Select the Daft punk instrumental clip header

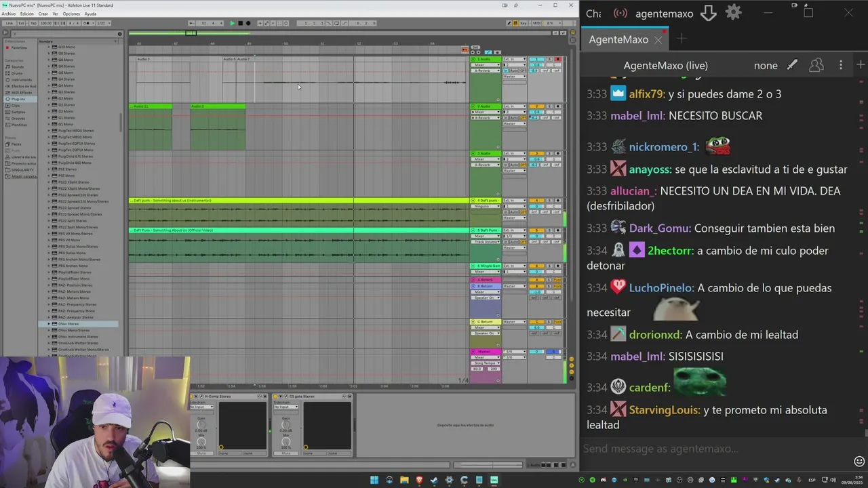[299, 201]
